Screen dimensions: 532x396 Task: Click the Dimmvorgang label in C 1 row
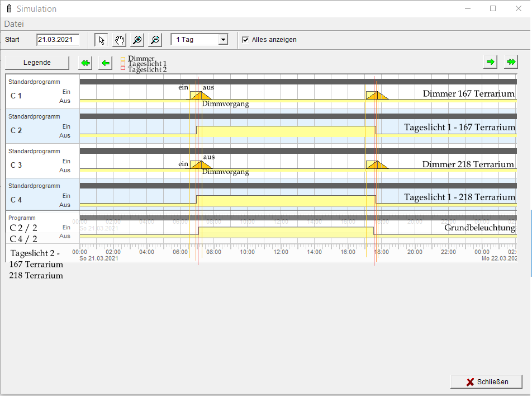pos(226,104)
